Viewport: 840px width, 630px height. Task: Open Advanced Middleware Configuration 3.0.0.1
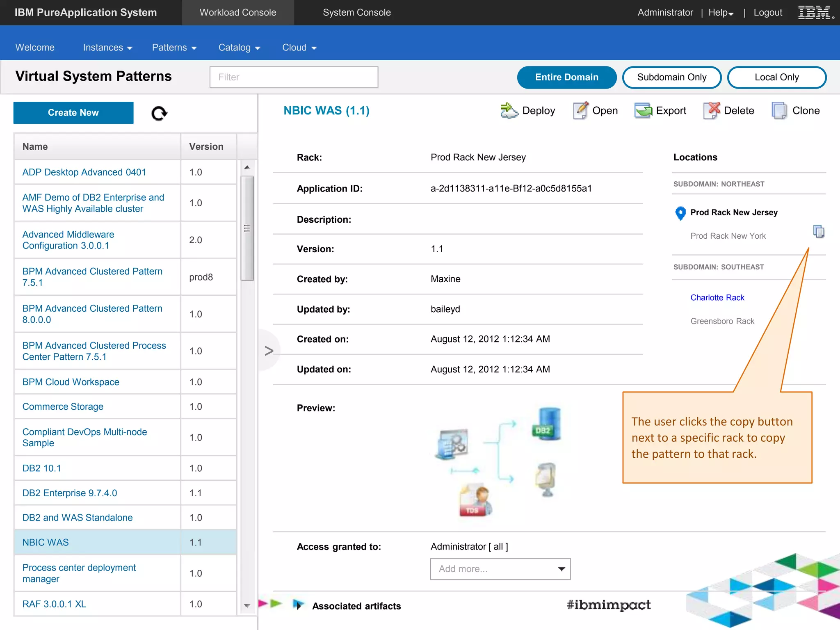[x=68, y=240]
